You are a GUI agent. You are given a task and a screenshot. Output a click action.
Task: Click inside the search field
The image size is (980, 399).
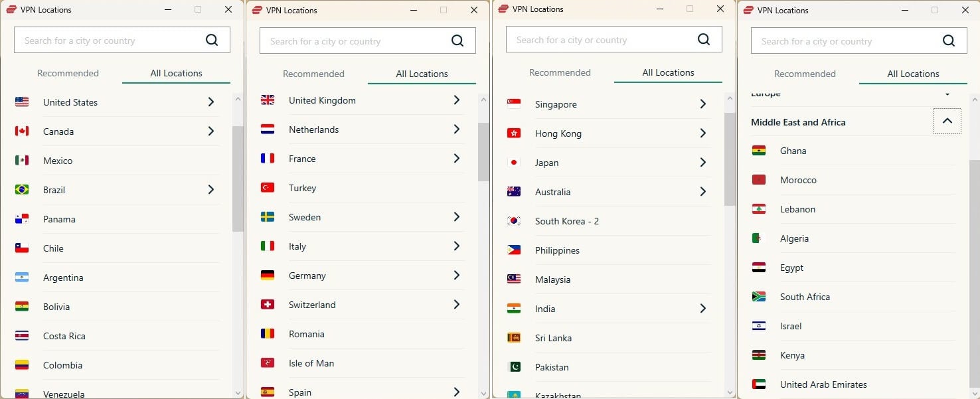coord(106,40)
